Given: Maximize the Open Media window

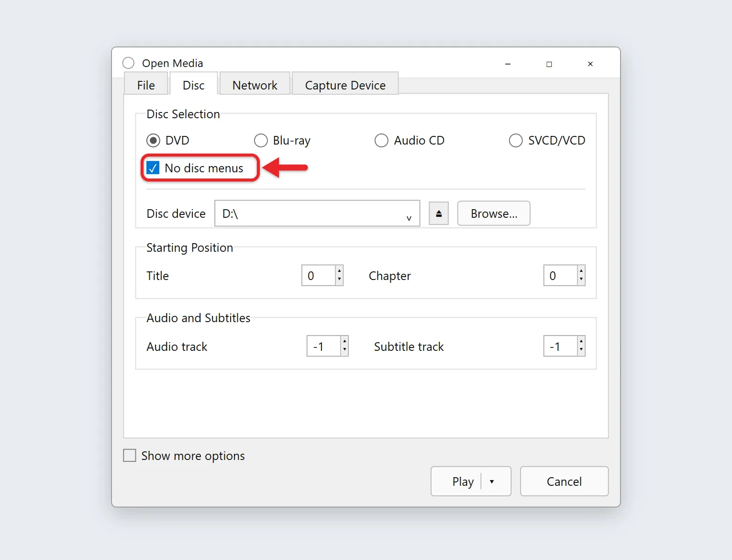Looking at the screenshot, I should click(549, 64).
